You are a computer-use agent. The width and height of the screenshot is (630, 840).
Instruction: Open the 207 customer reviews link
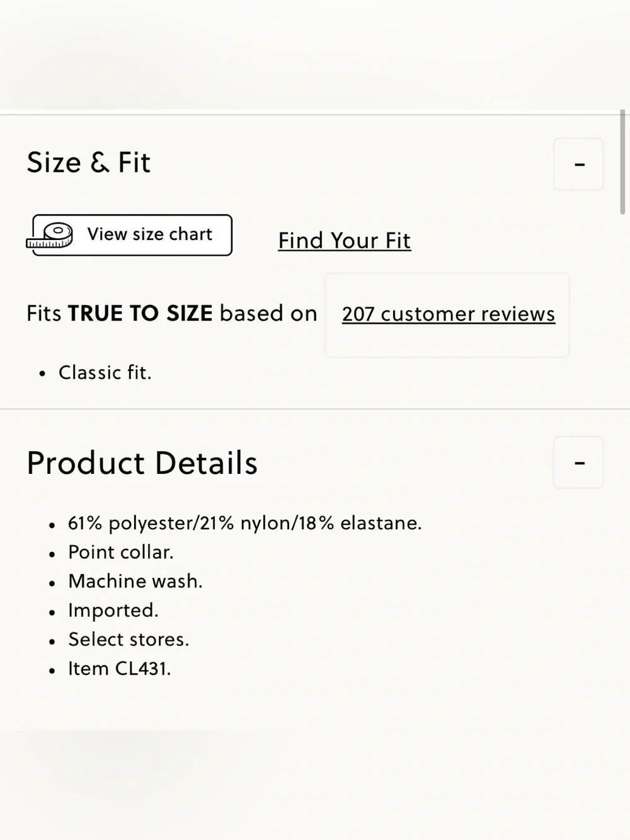(448, 314)
